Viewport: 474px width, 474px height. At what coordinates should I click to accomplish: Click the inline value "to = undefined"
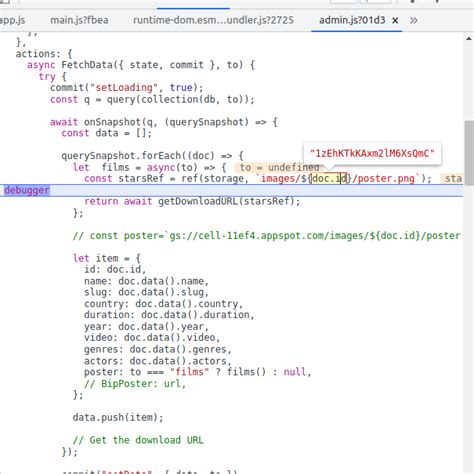[279, 167]
